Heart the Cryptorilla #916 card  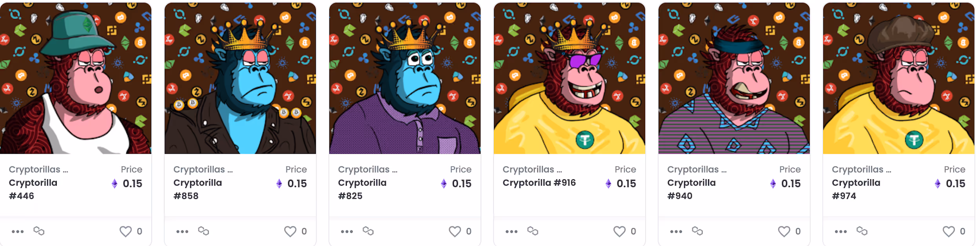tap(619, 231)
